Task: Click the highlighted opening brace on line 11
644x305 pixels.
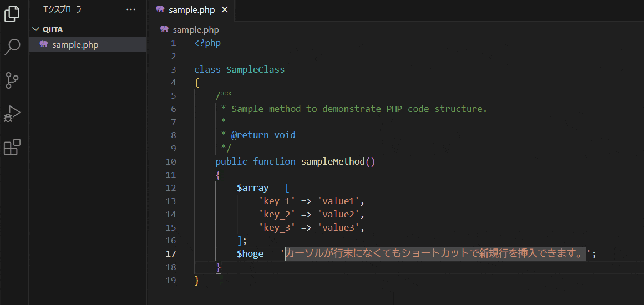Action: tap(219, 175)
